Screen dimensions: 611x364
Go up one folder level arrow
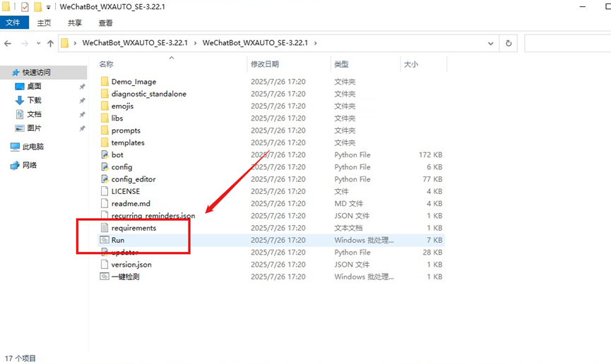[50, 43]
